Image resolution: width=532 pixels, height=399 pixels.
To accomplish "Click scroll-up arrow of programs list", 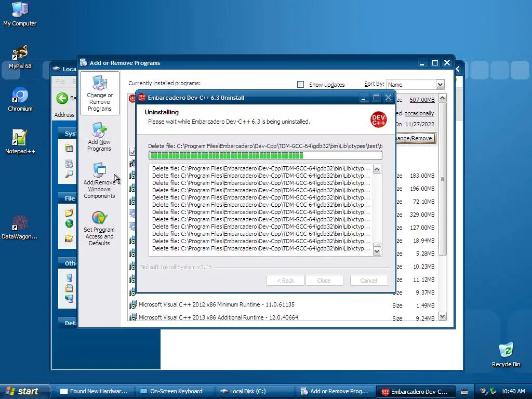I will 443,98.
